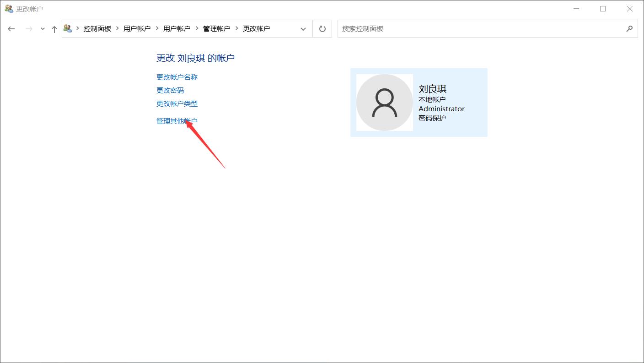The width and height of the screenshot is (644, 363).
Task: Click the window title bar user icon
Action: click(9, 9)
